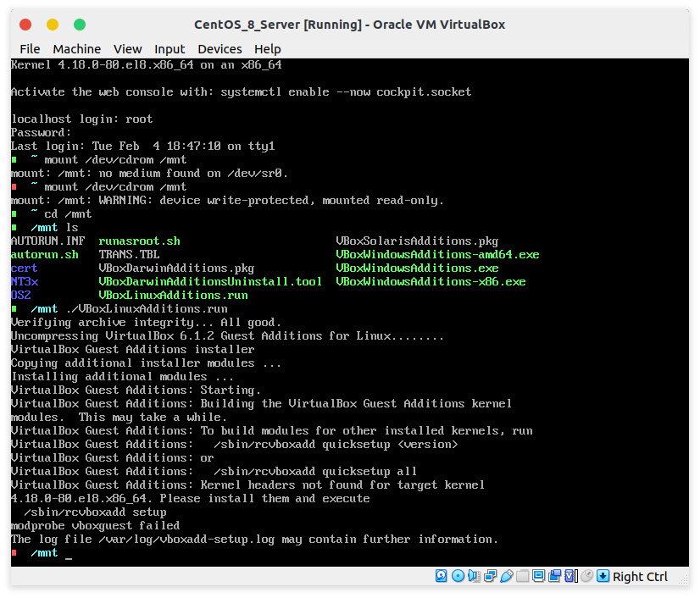
Task: Click the 'modprobe vboxguest failed' line
Action: click(x=96, y=526)
